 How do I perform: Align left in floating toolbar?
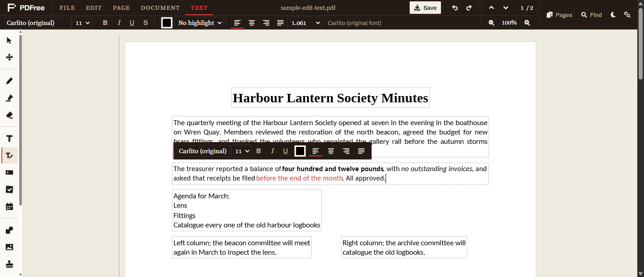316,151
